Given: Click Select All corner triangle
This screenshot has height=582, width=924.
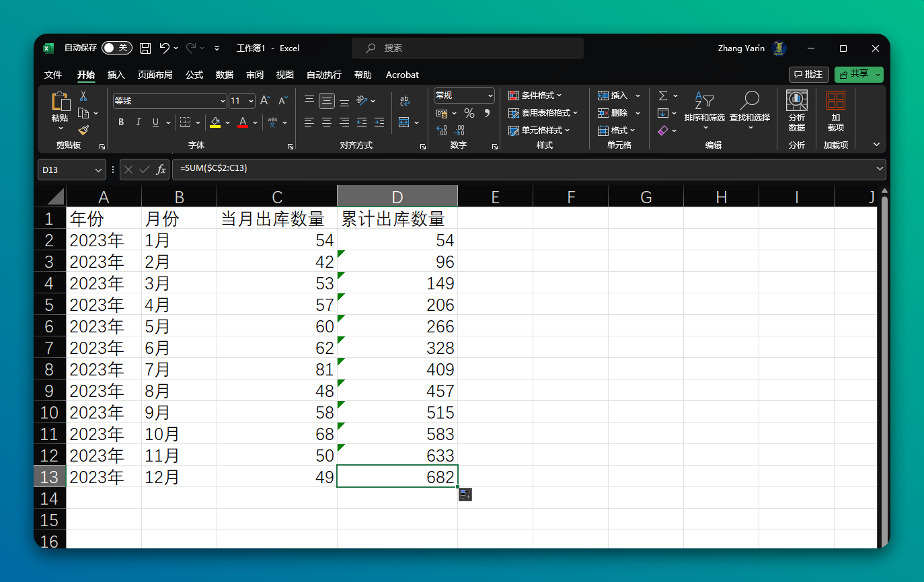Looking at the screenshot, I should [56, 196].
